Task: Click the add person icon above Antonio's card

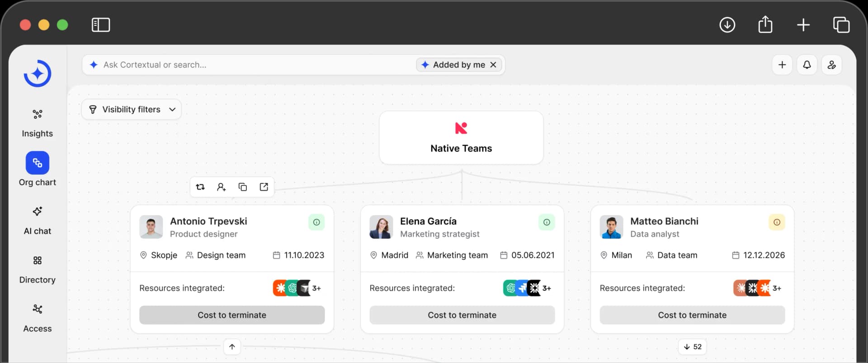Action: coord(222,187)
